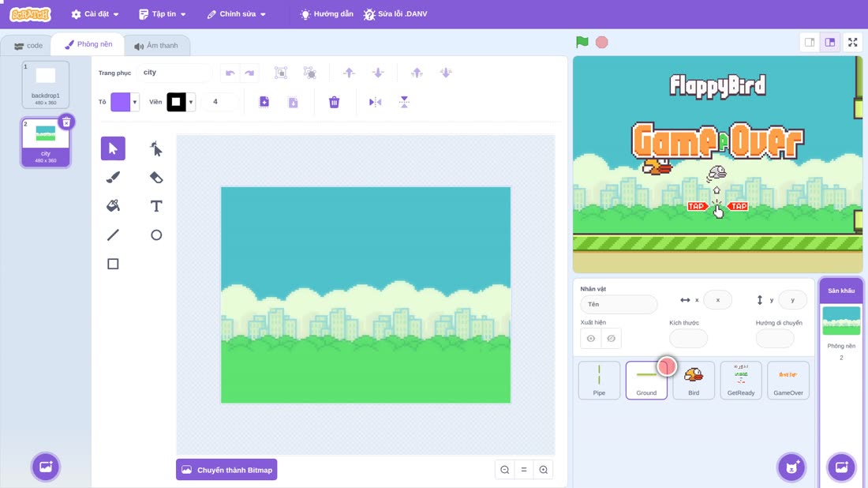Switch to the code tab

click(x=28, y=46)
